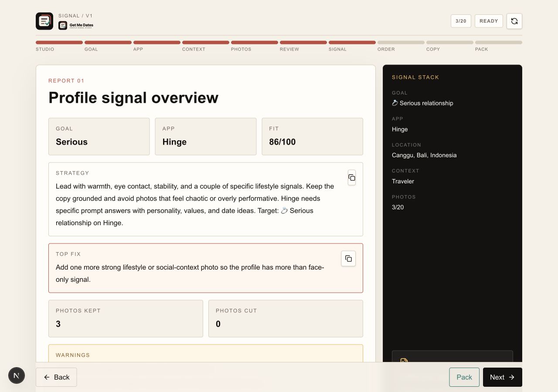The image size is (558, 392).
Task: Click the Goal Serious card
Action: tap(99, 136)
